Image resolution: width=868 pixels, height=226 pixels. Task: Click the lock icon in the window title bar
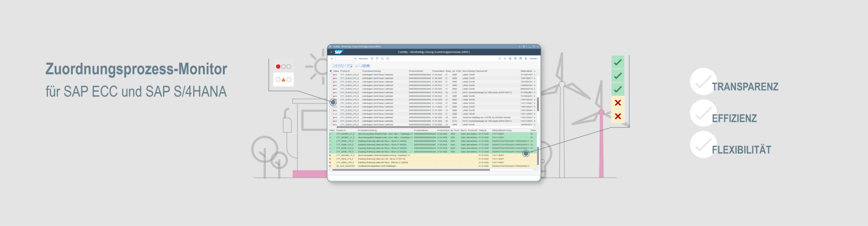click(524, 47)
